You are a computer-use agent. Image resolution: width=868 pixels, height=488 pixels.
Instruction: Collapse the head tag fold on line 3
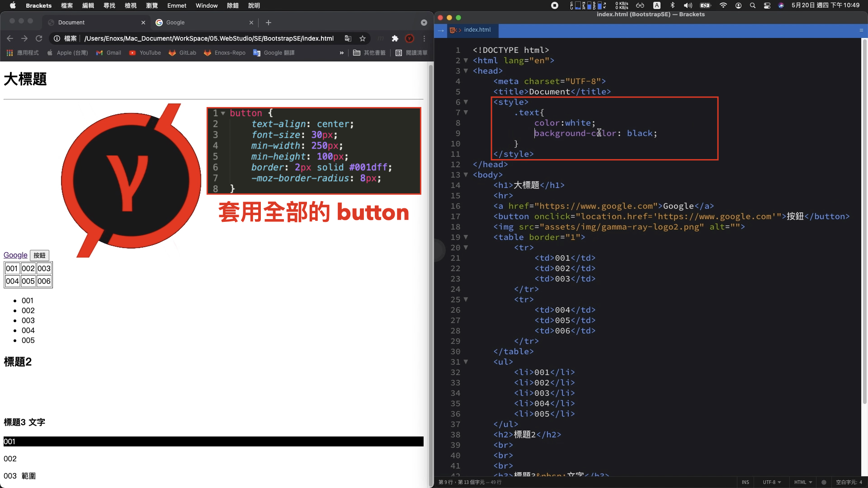coord(466,71)
